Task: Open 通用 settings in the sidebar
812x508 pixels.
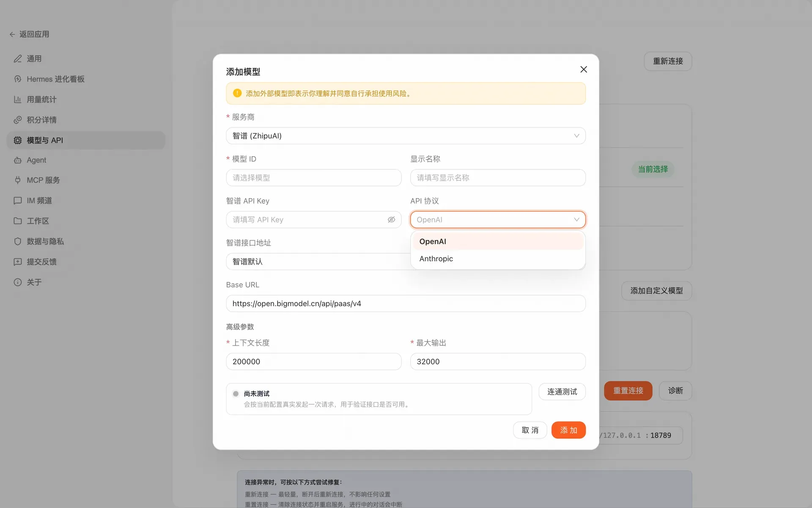Action: 86,59
